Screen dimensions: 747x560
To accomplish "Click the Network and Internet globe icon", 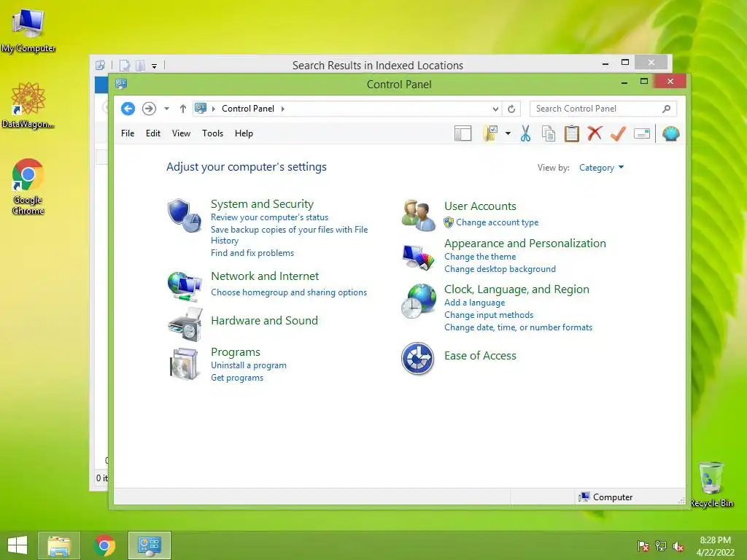I will point(185,286).
